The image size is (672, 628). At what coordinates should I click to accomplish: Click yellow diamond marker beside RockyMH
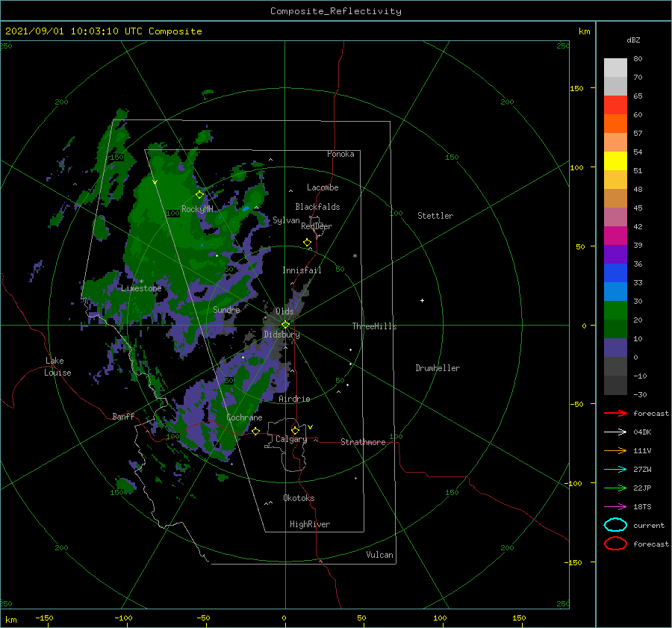click(199, 195)
